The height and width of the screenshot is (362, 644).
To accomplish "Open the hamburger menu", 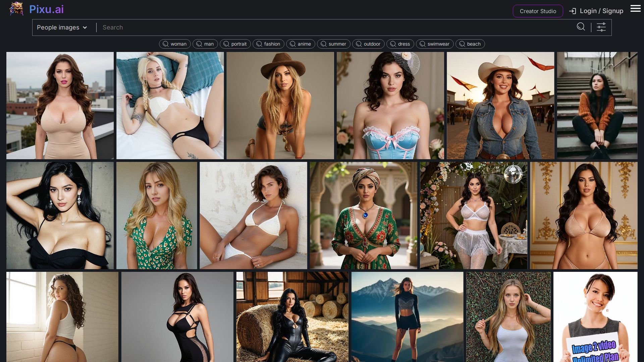I will [635, 9].
